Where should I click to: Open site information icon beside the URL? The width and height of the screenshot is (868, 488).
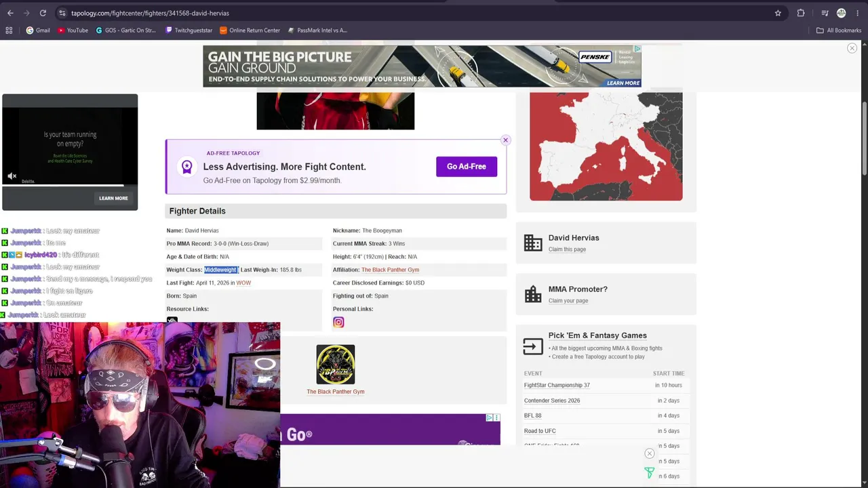click(x=62, y=13)
